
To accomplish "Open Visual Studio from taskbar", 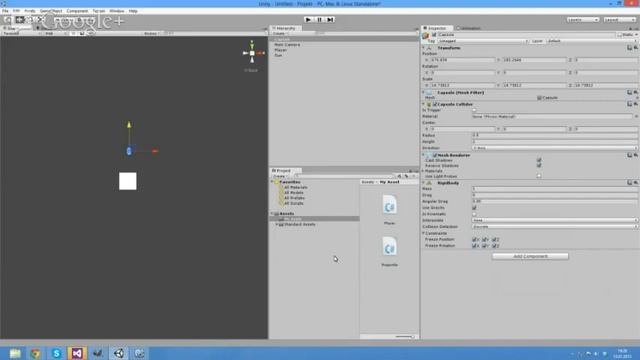I will [77, 353].
